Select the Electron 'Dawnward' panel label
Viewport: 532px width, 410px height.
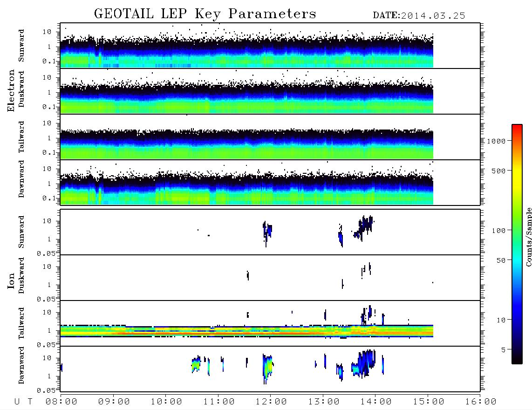[21, 179]
